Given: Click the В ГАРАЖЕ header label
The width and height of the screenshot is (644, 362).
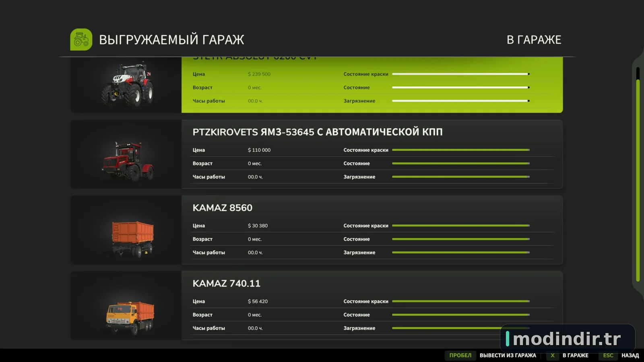Looking at the screenshot, I should coord(534,40).
